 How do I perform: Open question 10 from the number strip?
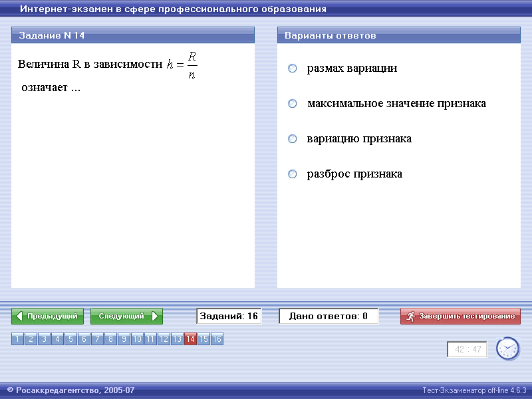(137, 338)
